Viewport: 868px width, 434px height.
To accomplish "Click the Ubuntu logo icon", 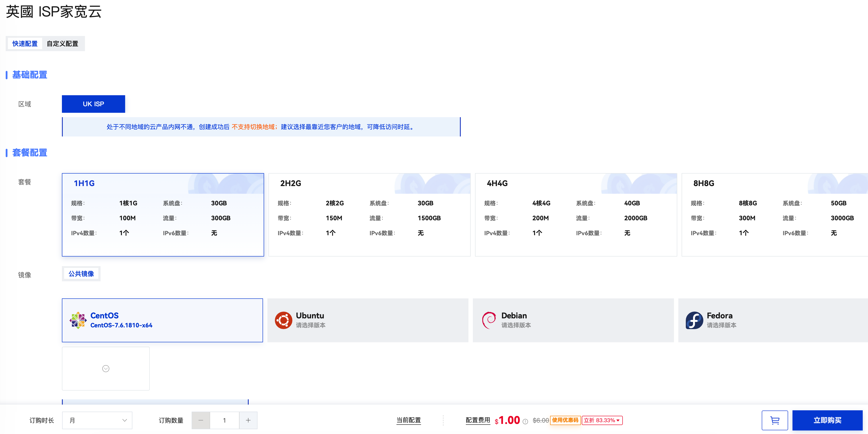I will (283, 320).
